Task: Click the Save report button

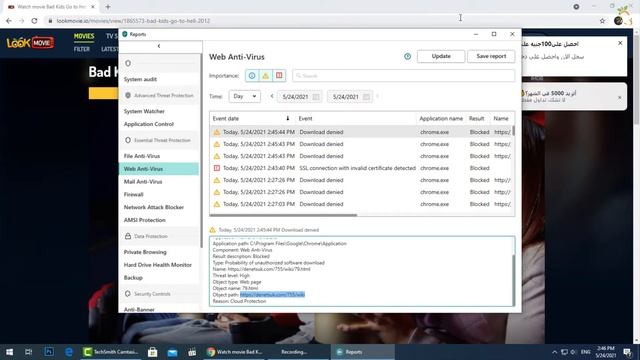Action: tap(491, 56)
